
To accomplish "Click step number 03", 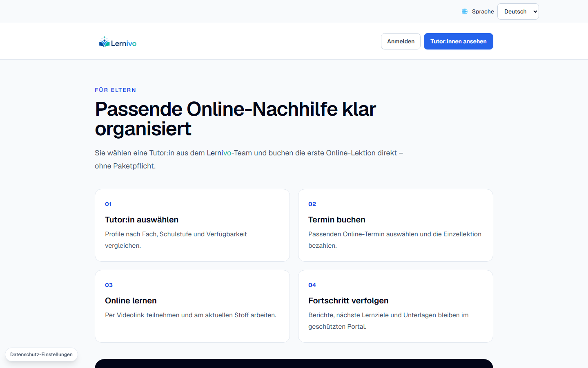I will (109, 285).
